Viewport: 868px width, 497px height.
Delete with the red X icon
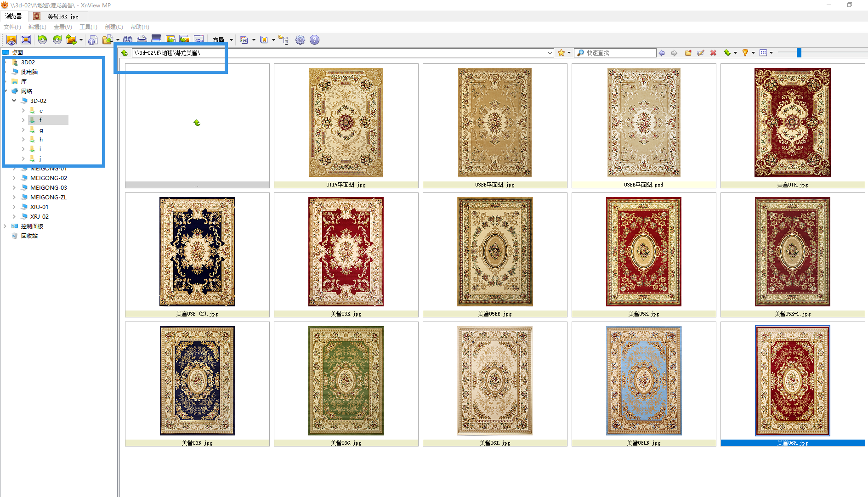pyautogui.click(x=713, y=53)
